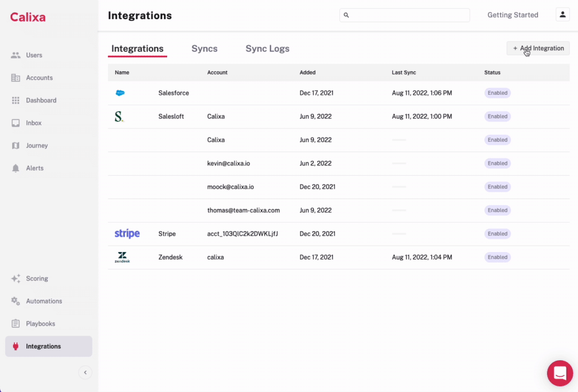Click Aug 11, 2022, 1:00 PM sync time
The width and height of the screenshot is (578, 392).
coord(422,117)
